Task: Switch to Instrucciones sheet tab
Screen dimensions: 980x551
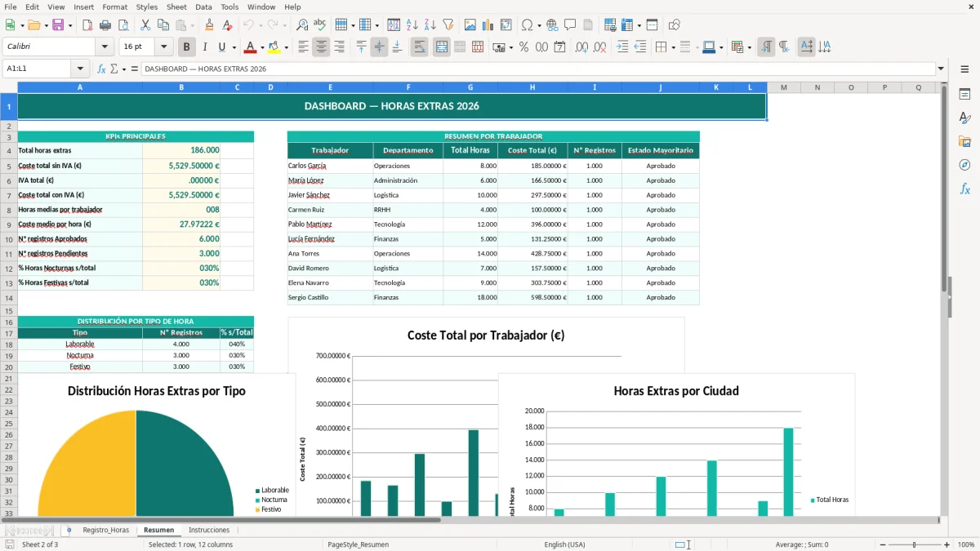Action: pos(209,530)
